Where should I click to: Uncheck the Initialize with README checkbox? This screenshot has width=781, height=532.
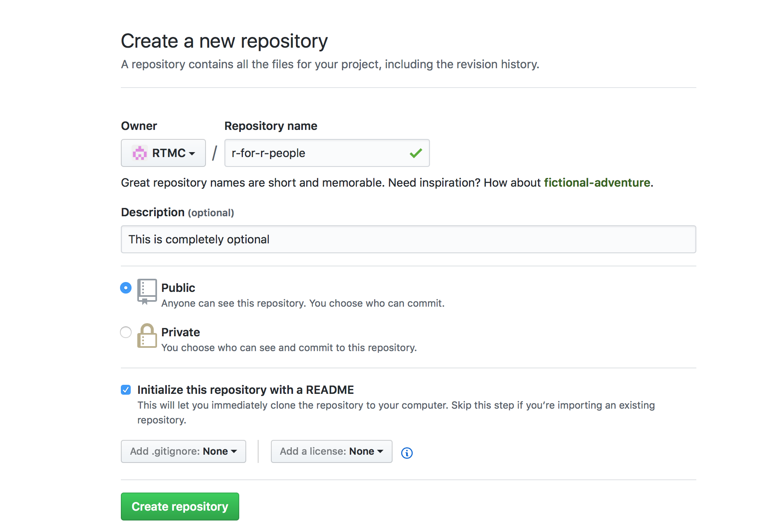(126, 390)
